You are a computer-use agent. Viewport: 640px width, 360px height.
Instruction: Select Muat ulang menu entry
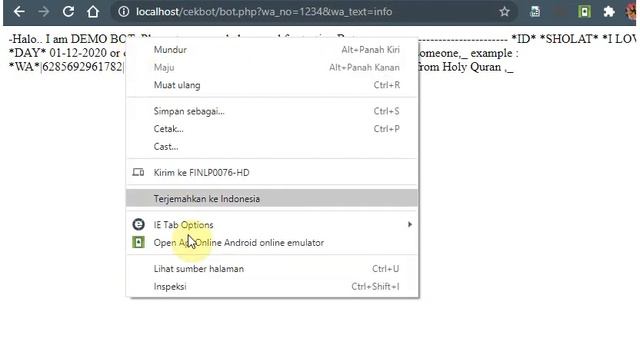[272, 85]
